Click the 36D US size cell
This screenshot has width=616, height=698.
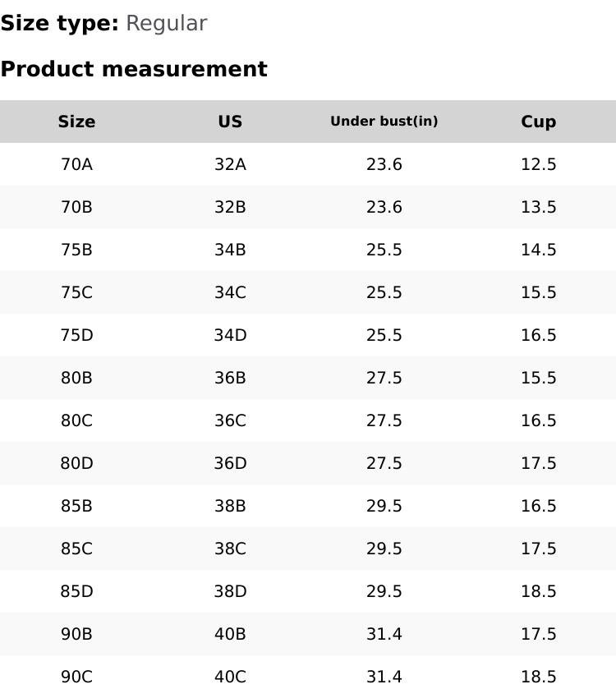click(230, 463)
